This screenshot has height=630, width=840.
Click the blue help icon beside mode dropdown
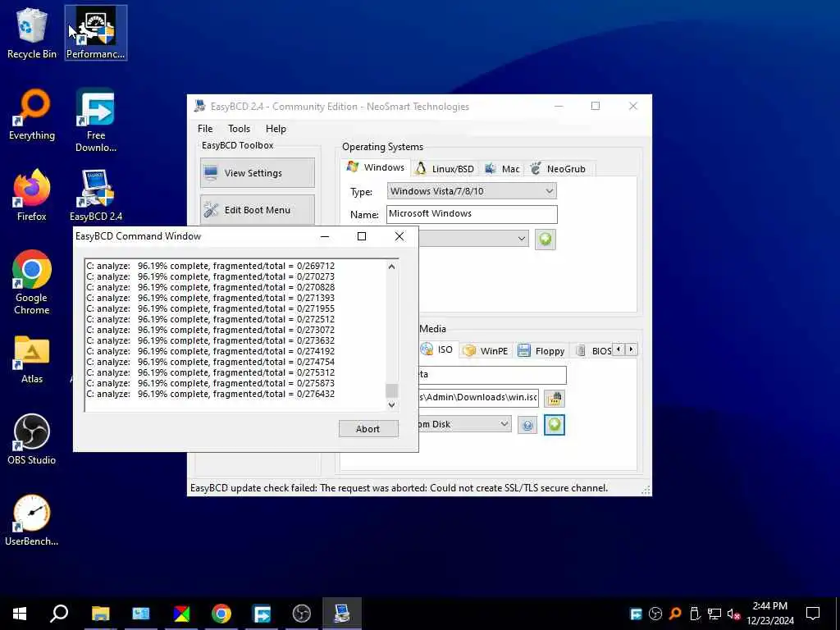click(x=527, y=426)
